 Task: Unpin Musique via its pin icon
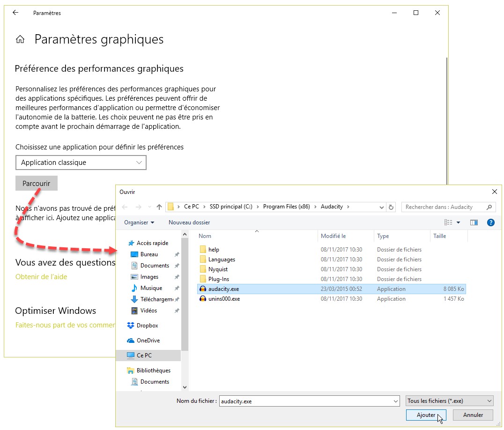[x=177, y=288]
